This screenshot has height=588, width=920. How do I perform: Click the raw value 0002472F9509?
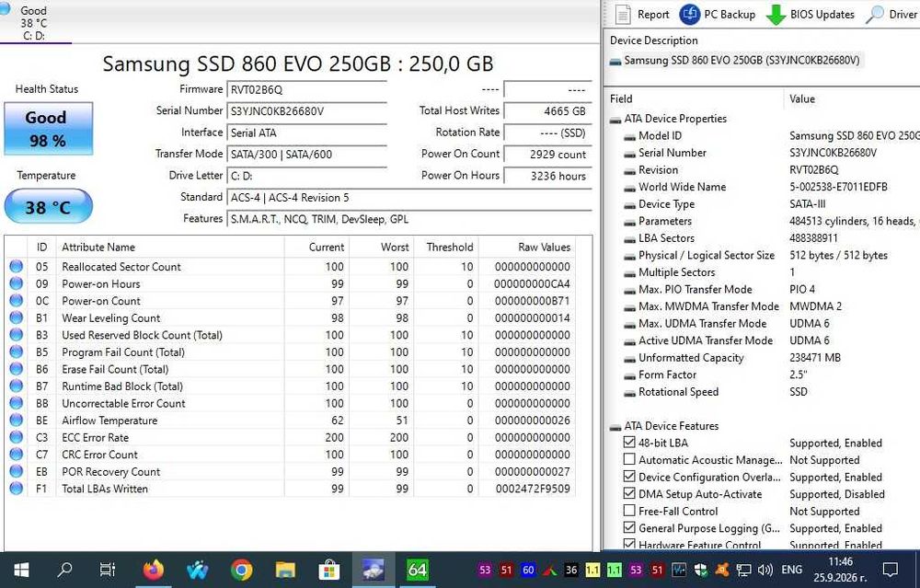pos(533,489)
